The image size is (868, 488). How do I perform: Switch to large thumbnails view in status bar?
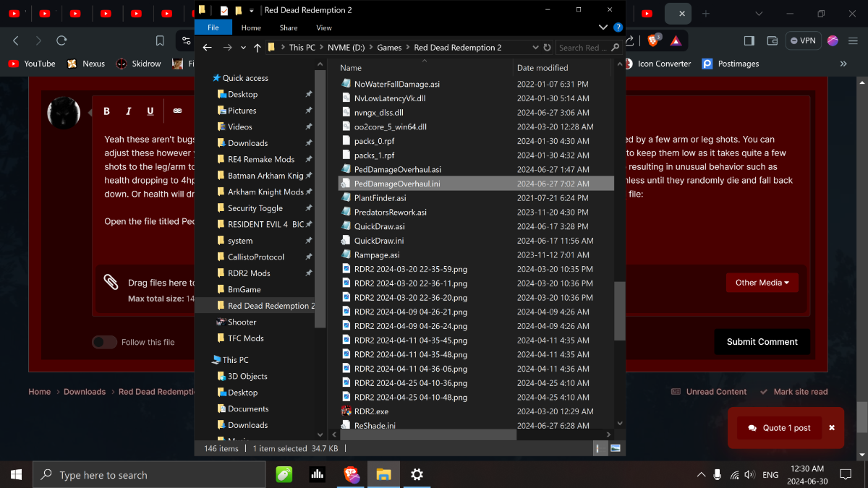pyautogui.click(x=616, y=448)
